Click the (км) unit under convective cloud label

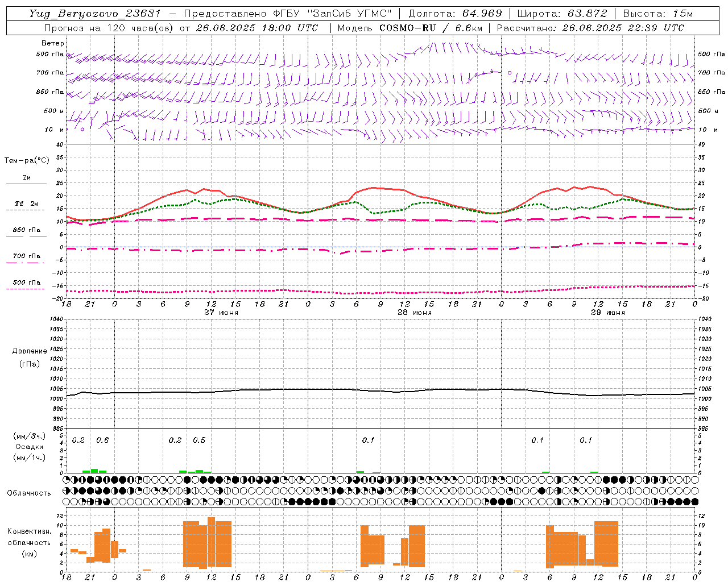pos(29,554)
